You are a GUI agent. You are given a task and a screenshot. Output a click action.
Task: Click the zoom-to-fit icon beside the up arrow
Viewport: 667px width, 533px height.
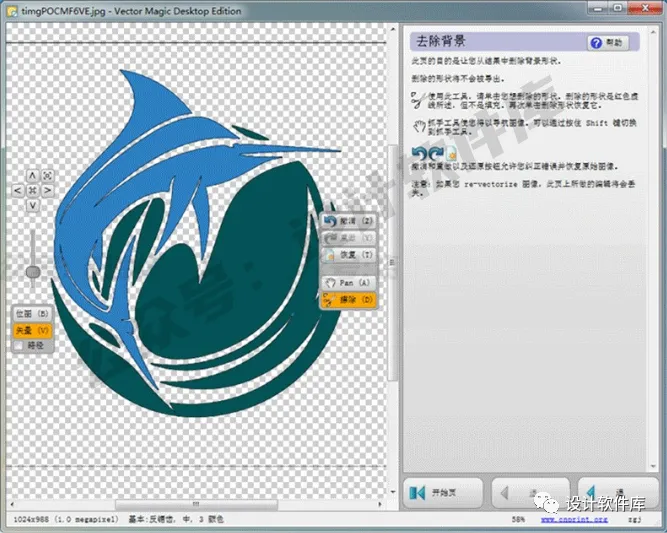(48, 176)
